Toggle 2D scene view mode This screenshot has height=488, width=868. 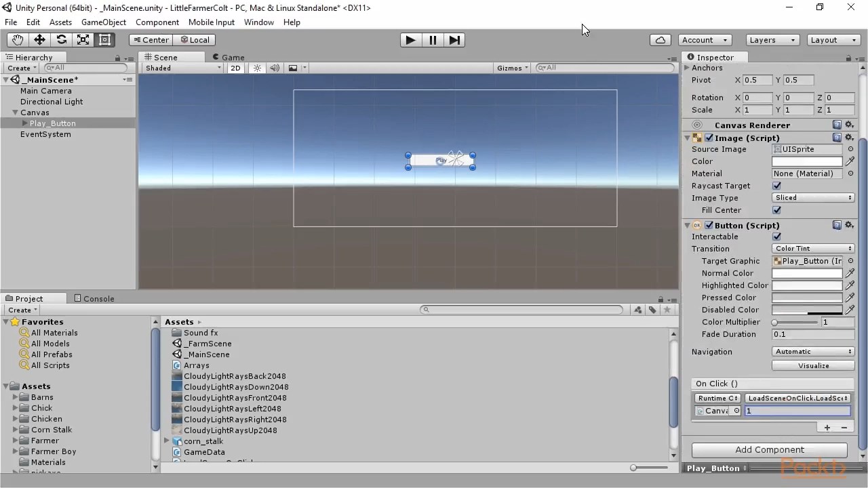(235, 68)
